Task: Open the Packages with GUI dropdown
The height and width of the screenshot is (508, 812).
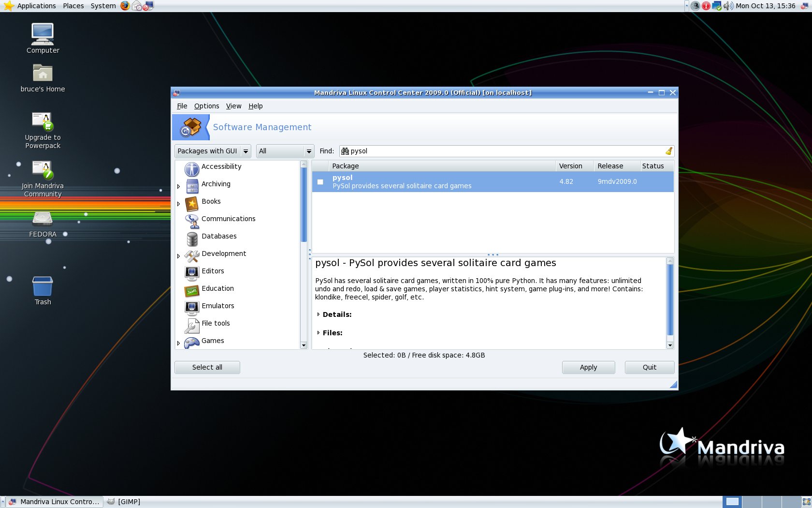Action: click(213, 151)
